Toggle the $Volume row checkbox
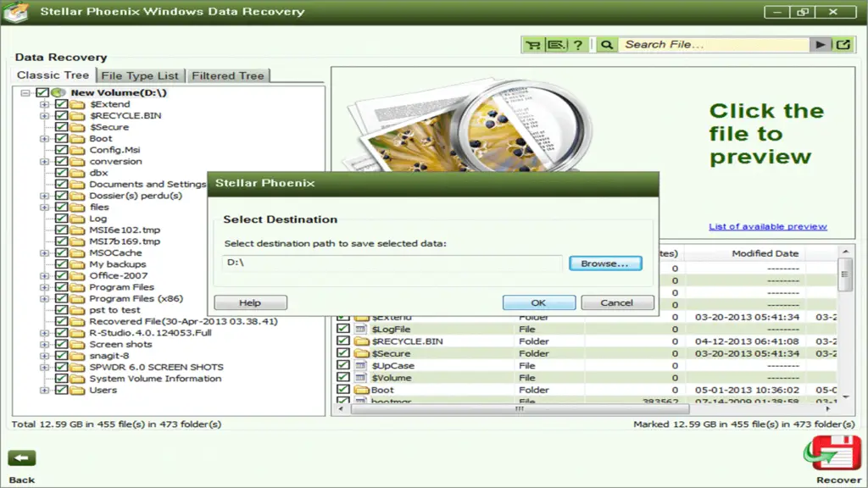868x488 pixels. click(343, 377)
